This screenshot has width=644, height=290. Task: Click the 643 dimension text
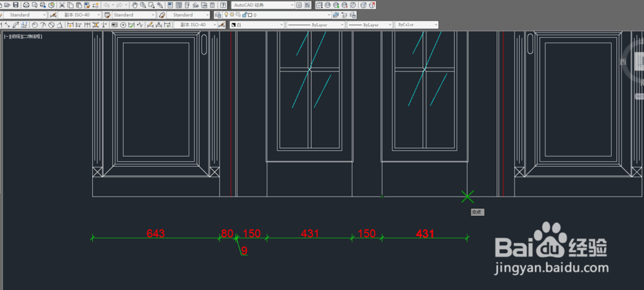[156, 233]
